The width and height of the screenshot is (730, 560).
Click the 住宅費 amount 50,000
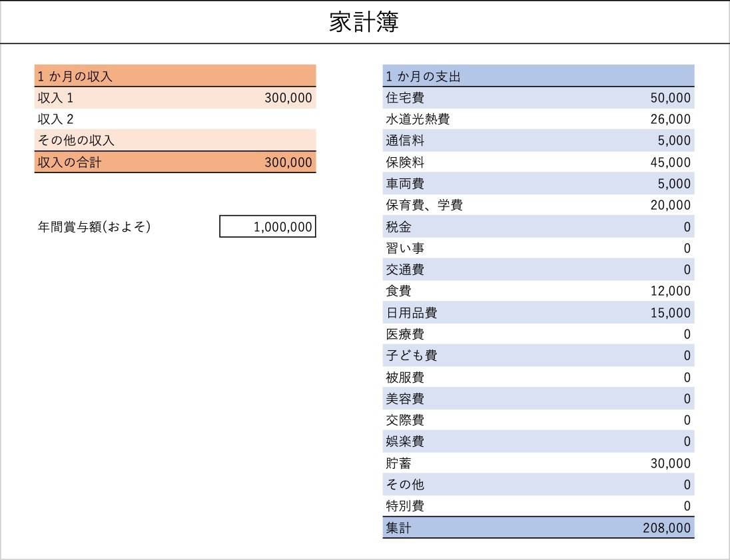[x=671, y=98]
